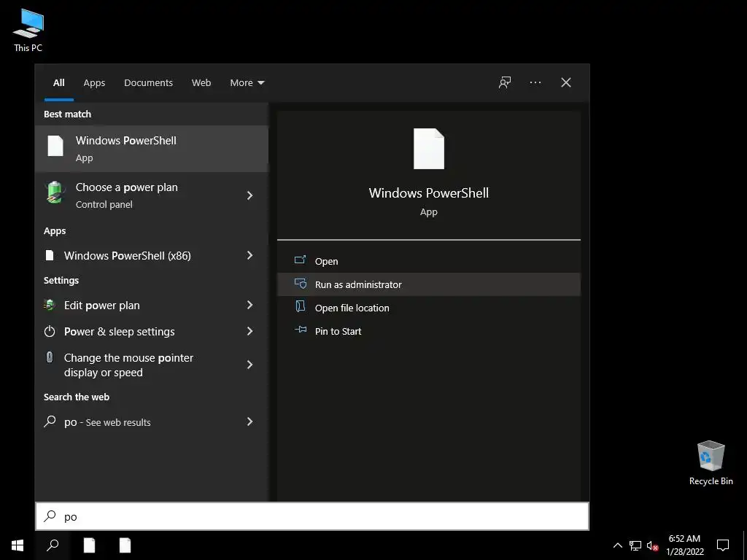
Task: Click the web search magnifier icon next to po
Action: (x=50, y=421)
